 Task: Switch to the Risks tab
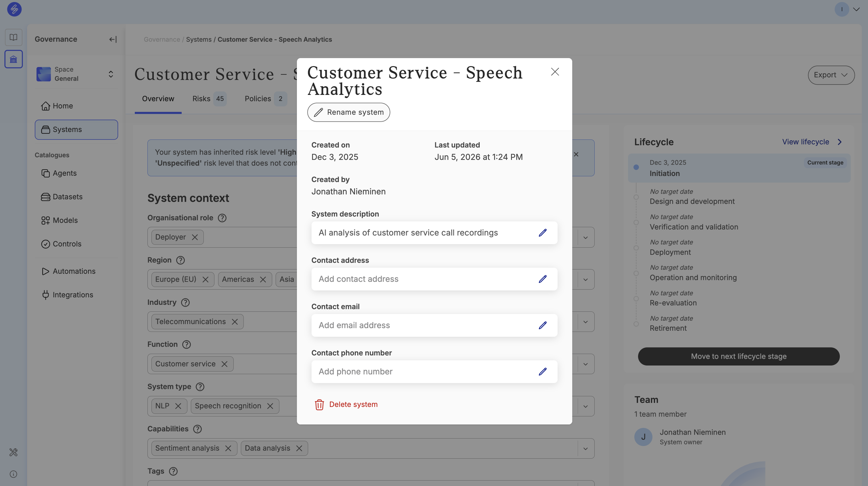pyautogui.click(x=209, y=99)
